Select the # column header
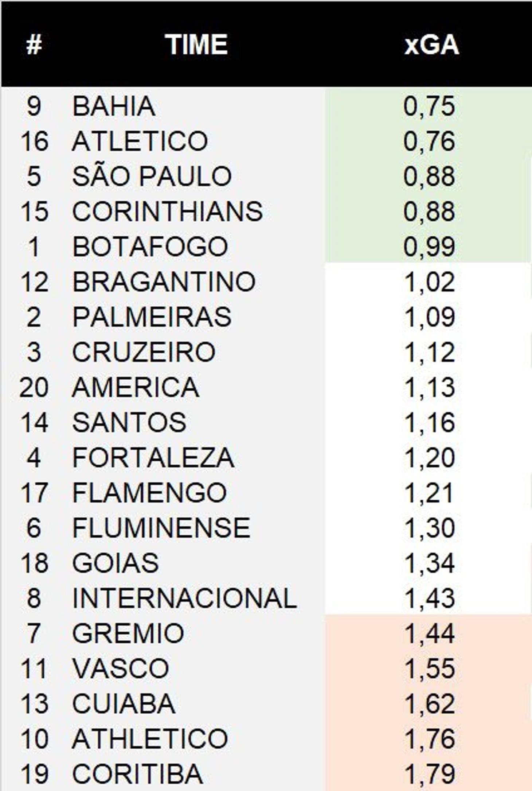 pos(34,44)
